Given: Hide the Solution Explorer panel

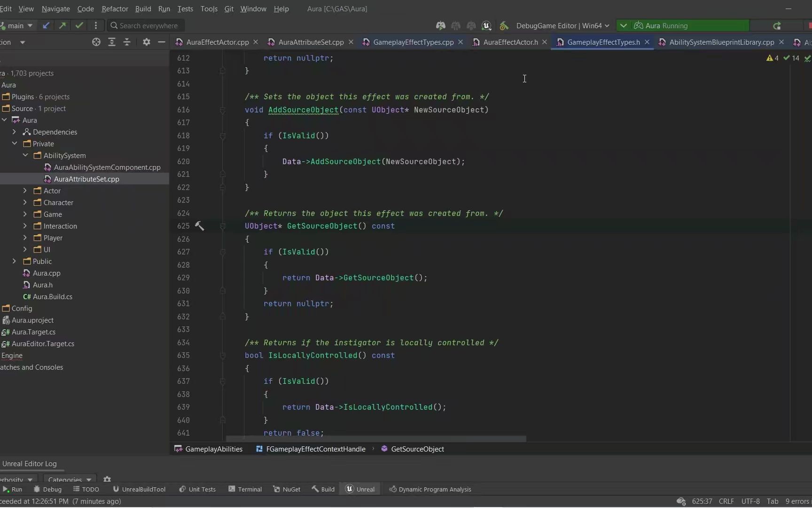Looking at the screenshot, I should [x=161, y=42].
